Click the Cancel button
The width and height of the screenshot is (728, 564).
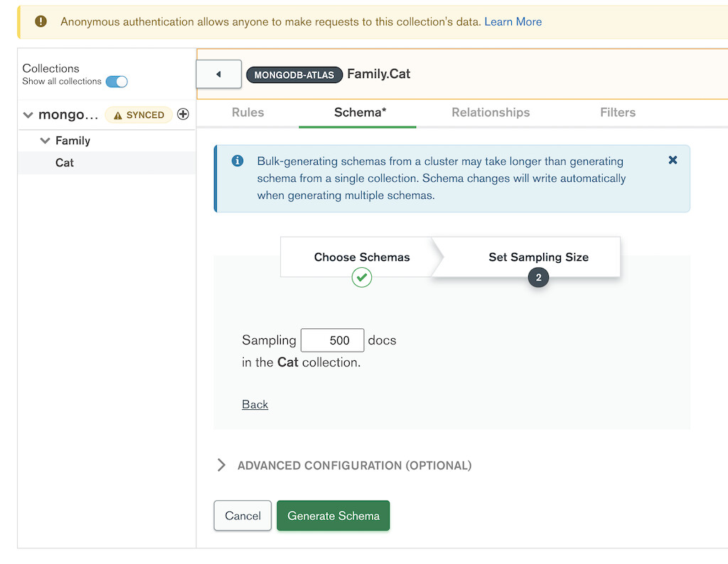242,516
